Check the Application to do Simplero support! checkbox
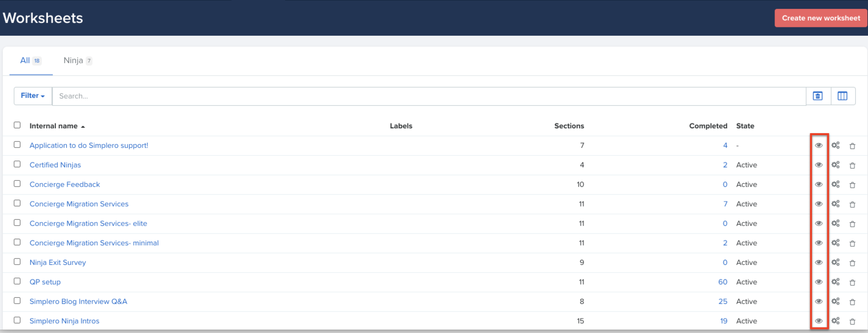 17,145
